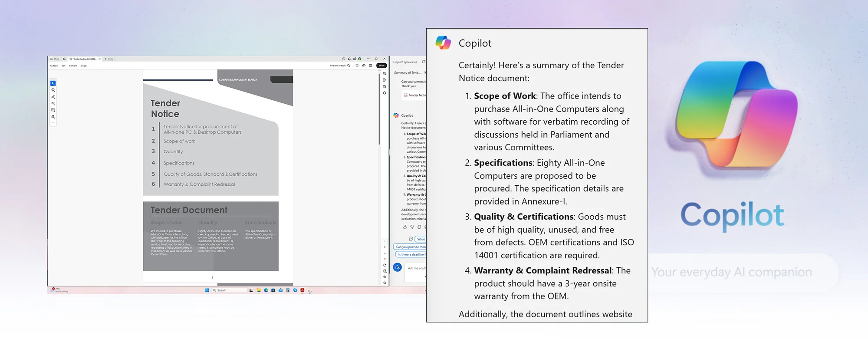Open Microsoft Edge from the taskbar
Viewport: 868px width, 352px height.
click(x=266, y=290)
